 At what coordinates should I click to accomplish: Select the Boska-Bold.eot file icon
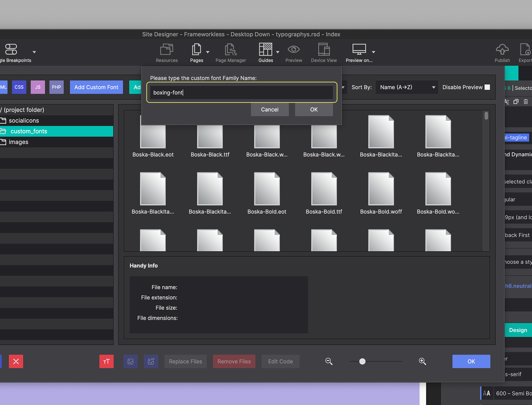tap(267, 189)
